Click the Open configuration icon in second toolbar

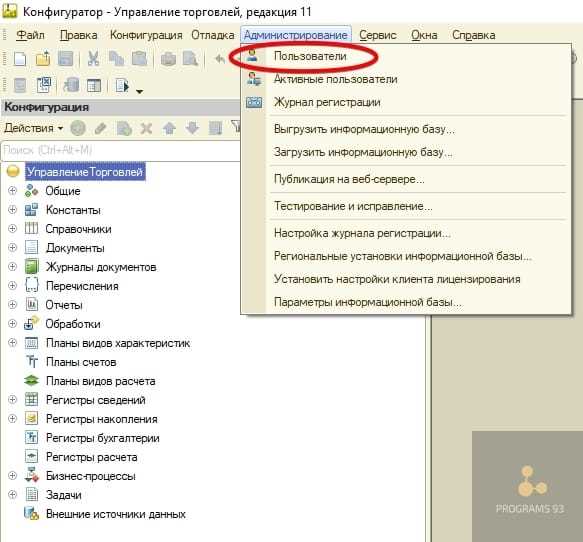point(20,86)
